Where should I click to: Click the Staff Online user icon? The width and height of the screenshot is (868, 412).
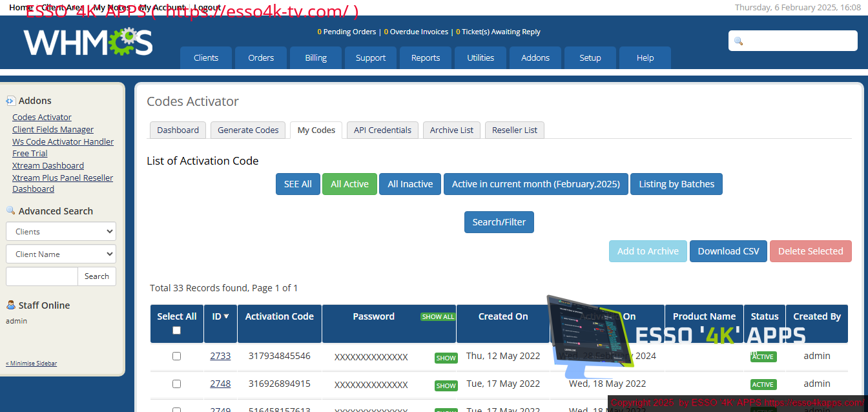(x=10, y=305)
